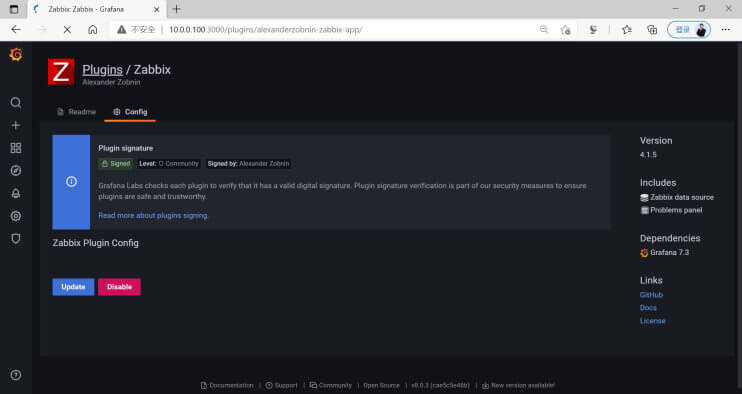
Task: Open the browser zoom magnifier icon
Action: tap(544, 30)
